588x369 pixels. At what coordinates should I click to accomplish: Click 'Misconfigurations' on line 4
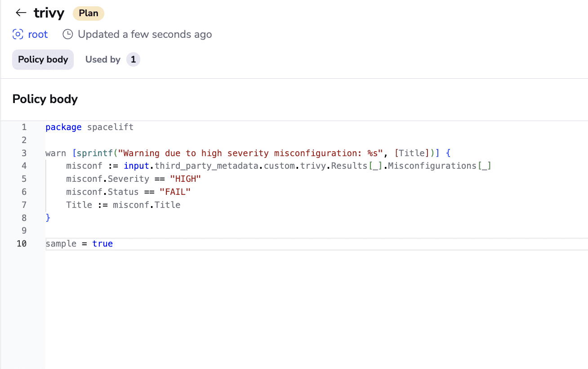432,166
